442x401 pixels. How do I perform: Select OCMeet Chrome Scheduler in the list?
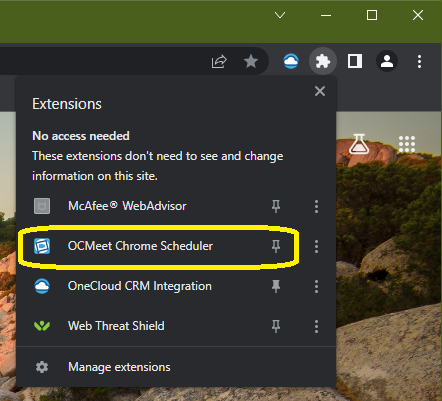140,246
